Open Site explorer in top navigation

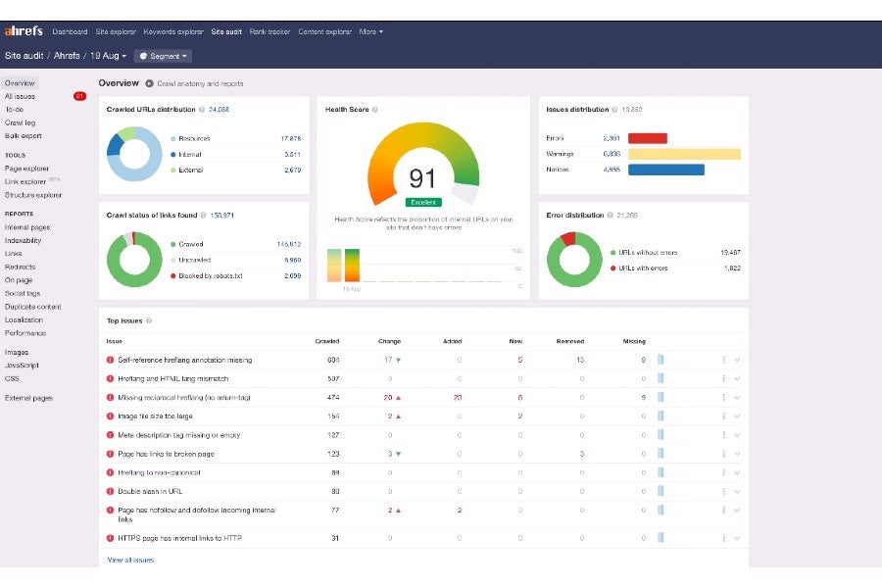pyautogui.click(x=116, y=32)
